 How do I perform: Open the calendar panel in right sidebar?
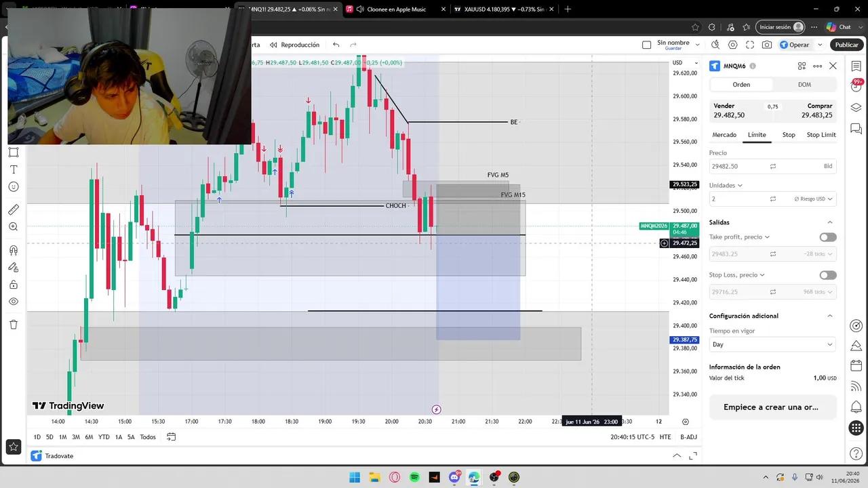pos(856,366)
